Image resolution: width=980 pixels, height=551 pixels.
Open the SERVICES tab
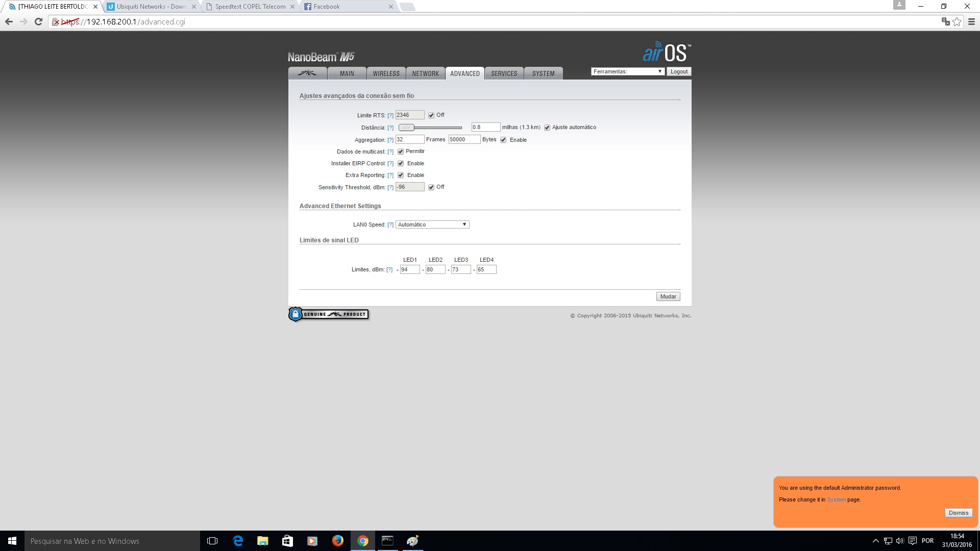504,73
